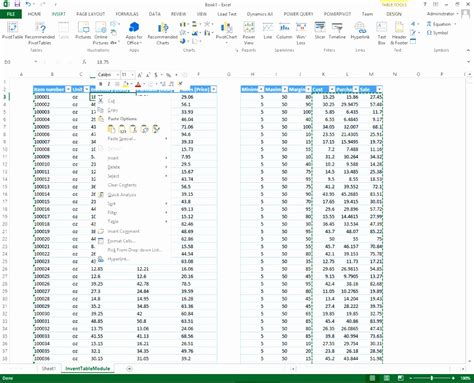Toggle Bold in the mini toolbar

101,84
